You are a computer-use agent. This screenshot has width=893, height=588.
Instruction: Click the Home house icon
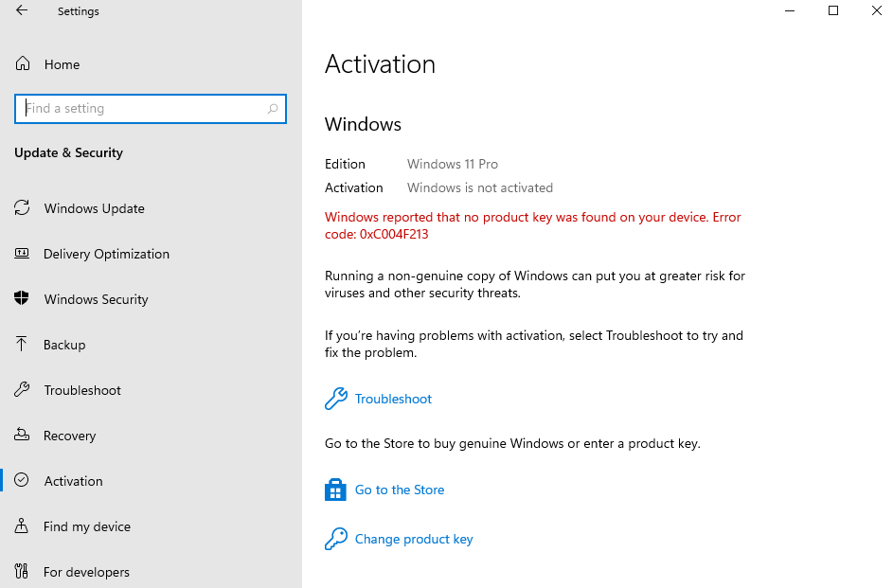[x=22, y=63]
